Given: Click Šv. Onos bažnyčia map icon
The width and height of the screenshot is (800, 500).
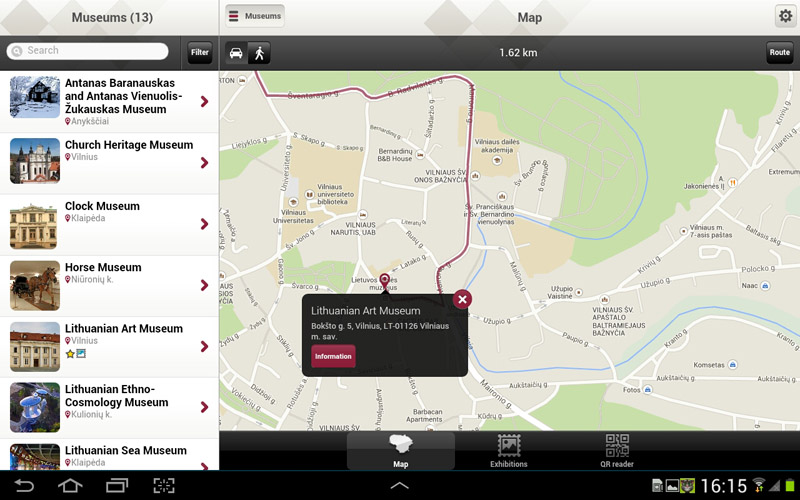Looking at the screenshot, I should click(x=475, y=176).
